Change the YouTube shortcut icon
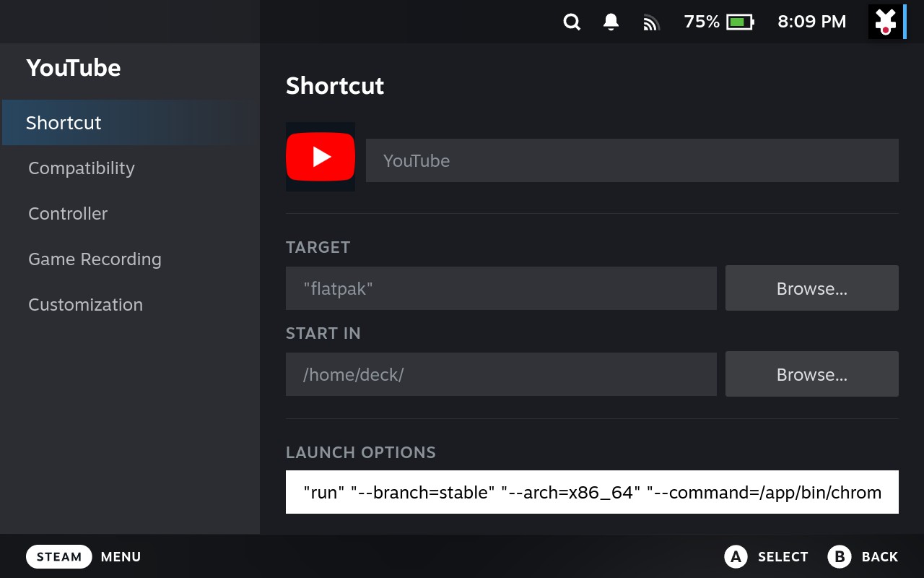This screenshot has width=924, height=578. coord(321,157)
